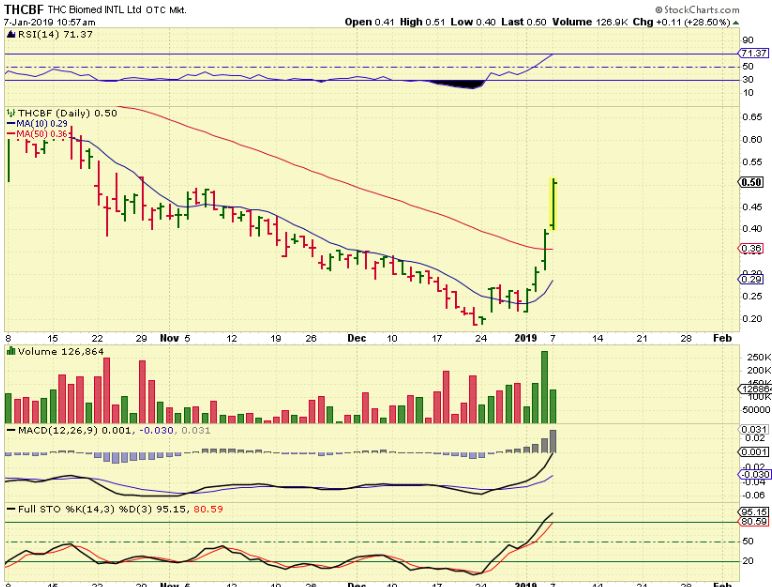Click the 'High 0.51' header value
The image size is (772, 587).
coord(422,22)
